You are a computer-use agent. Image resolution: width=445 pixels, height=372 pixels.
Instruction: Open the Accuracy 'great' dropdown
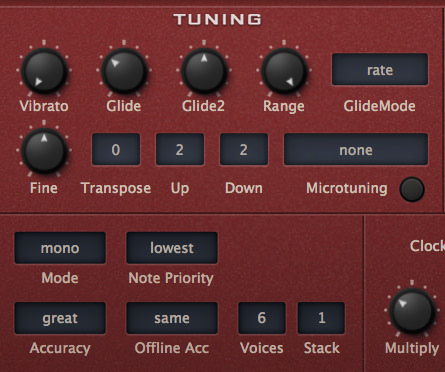coord(60,318)
